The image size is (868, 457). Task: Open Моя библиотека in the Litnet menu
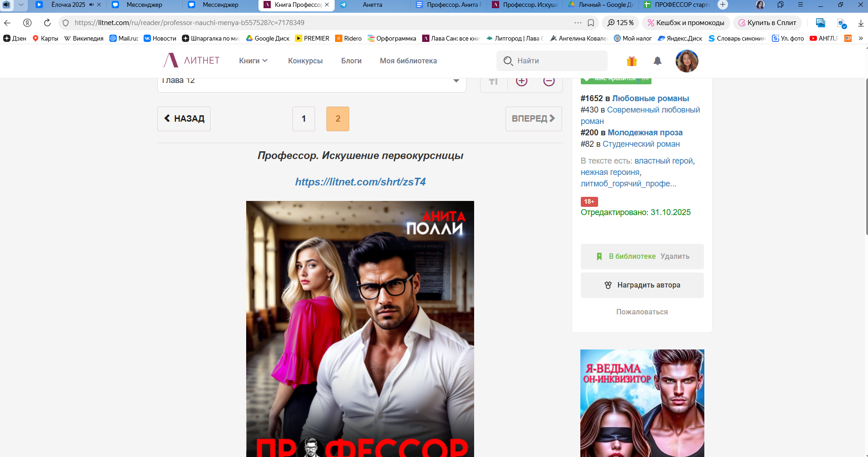408,61
